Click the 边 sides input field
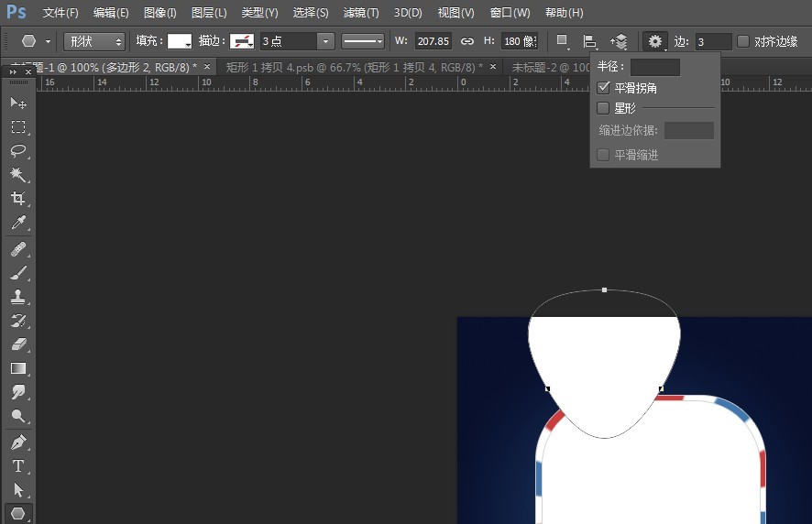The width and height of the screenshot is (812, 524). (x=713, y=41)
